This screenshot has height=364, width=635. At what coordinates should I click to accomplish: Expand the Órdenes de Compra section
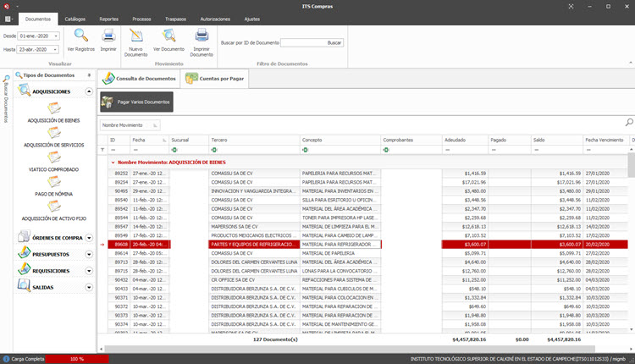click(89, 238)
